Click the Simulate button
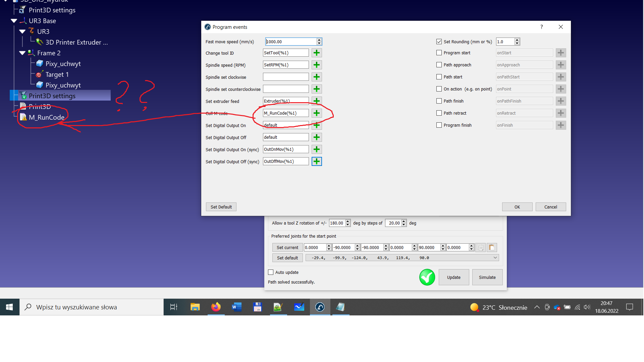This screenshot has width=644, height=362. [487, 277]
